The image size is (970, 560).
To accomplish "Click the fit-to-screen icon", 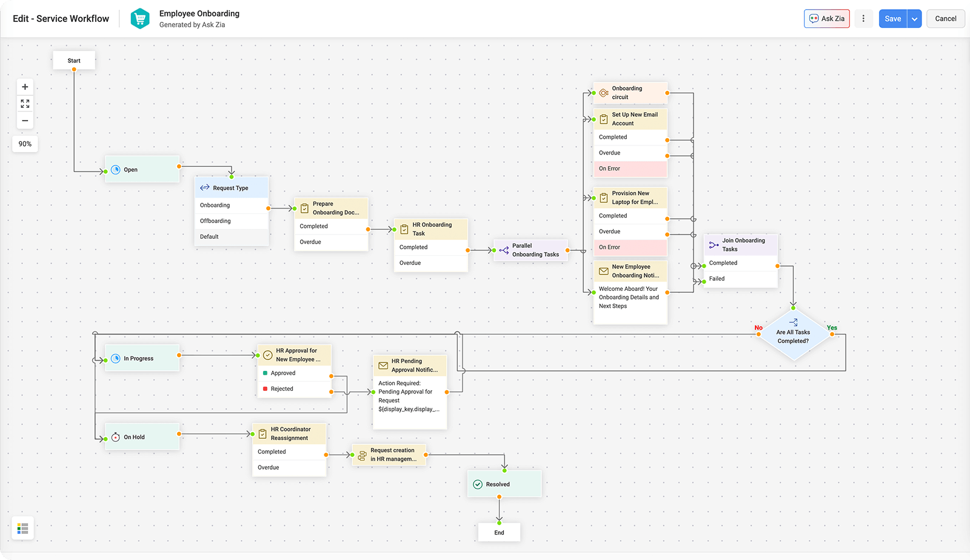I will click(24, 104).
